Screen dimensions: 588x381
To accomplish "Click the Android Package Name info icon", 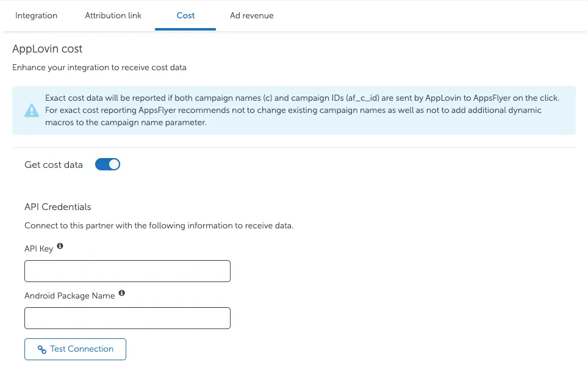I will tap(122, 293).
